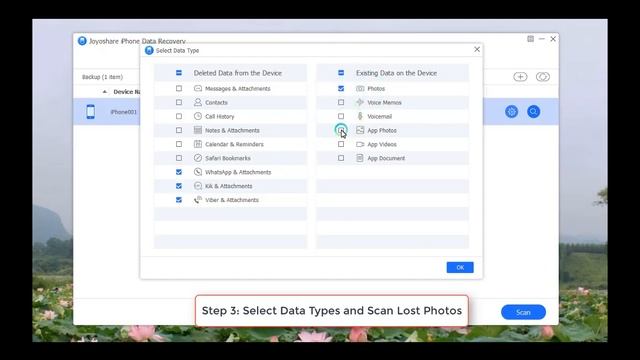Click the Call History clock icon

tap(198, 116)
